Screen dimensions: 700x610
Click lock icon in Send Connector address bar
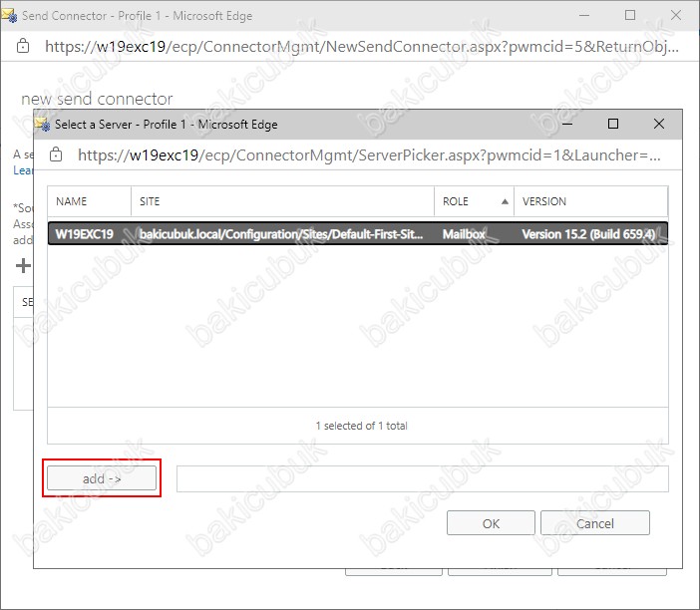(23, 46)
